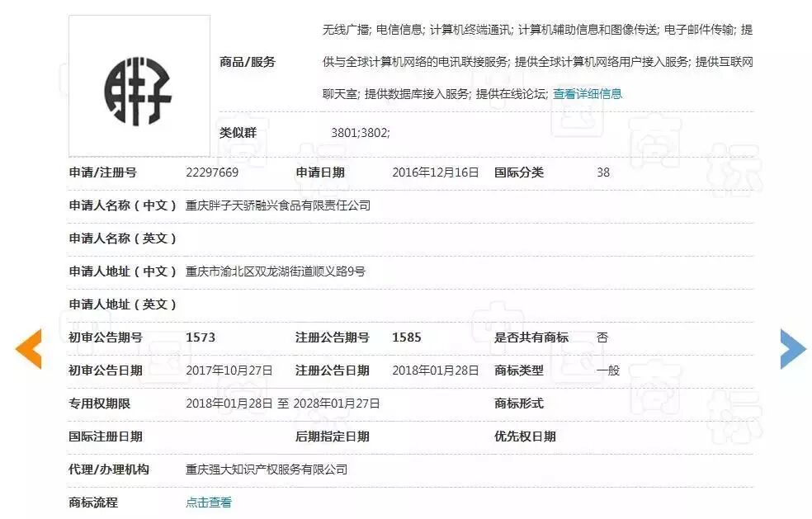
Task: Click the 商品/服务 field label
Action: click(247, 60)
